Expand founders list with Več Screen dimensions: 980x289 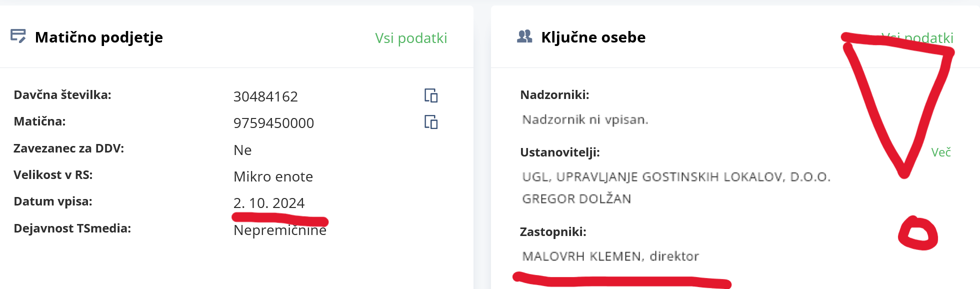[x=941, y=152]
